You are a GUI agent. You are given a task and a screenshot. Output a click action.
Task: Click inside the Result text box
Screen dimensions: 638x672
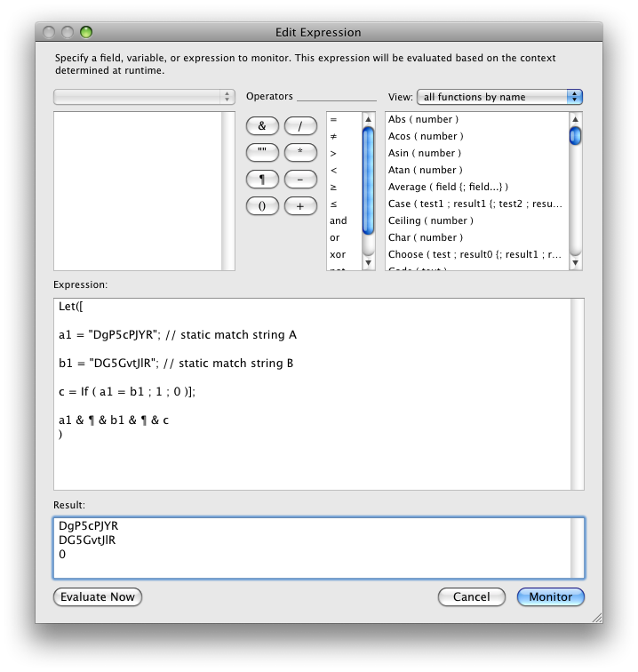pyautogui.click(x=319, y=548)
